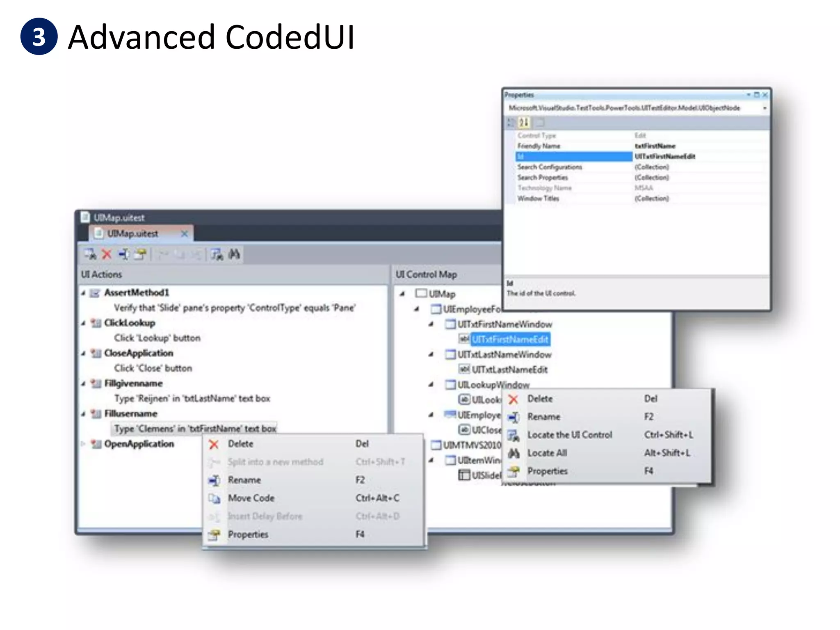Expand the OpenApplication node
840x630 pixels.
[x=83, y=444]
